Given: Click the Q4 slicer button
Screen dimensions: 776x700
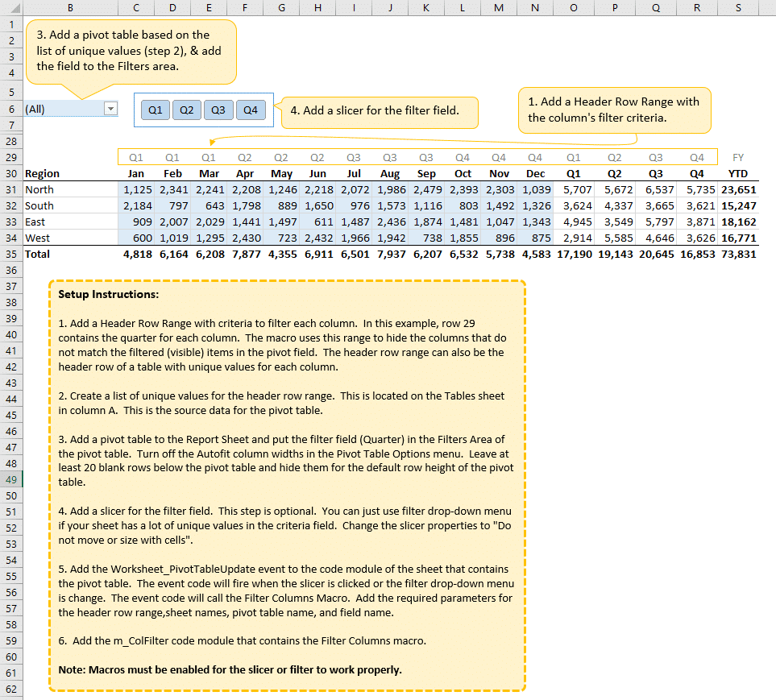Looking at the screenshot, I should point(250,110).
